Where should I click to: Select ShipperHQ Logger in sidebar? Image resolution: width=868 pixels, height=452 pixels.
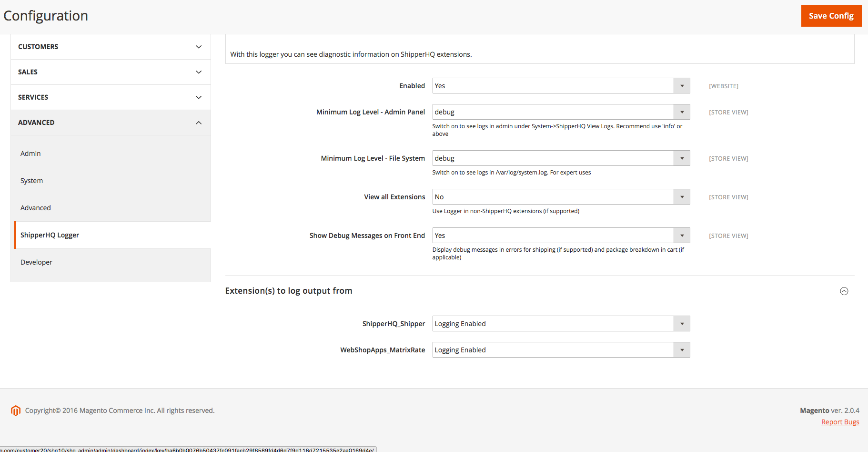pyautogui.click(x=50, y=235)
